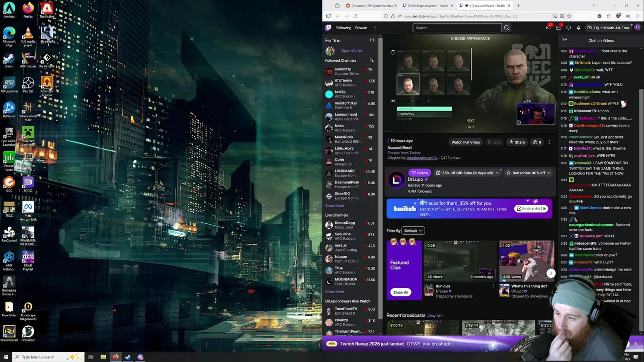The image size is (644, 362).
Task: Open the Firefox extensions puzzle icon
Action: (609, 16)
